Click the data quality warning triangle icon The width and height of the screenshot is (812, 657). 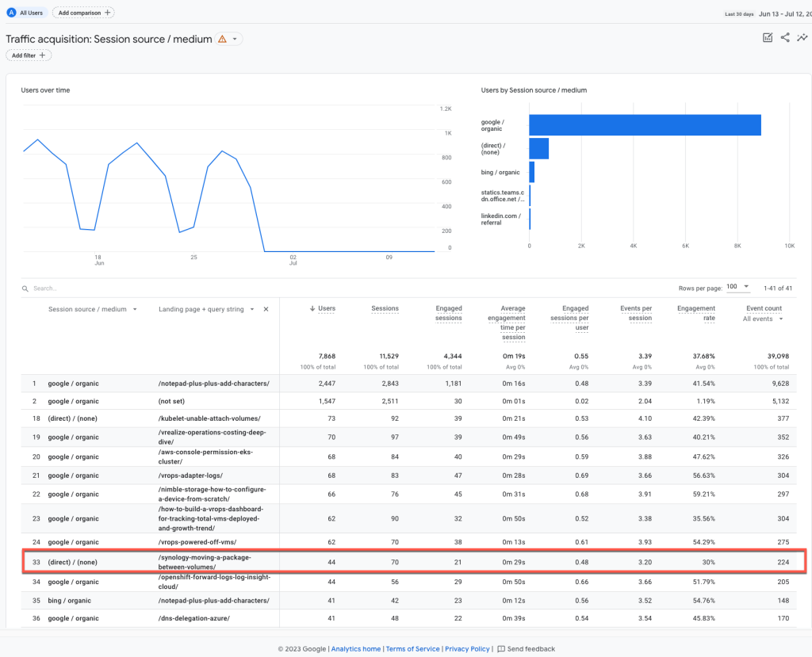point(222,39)
